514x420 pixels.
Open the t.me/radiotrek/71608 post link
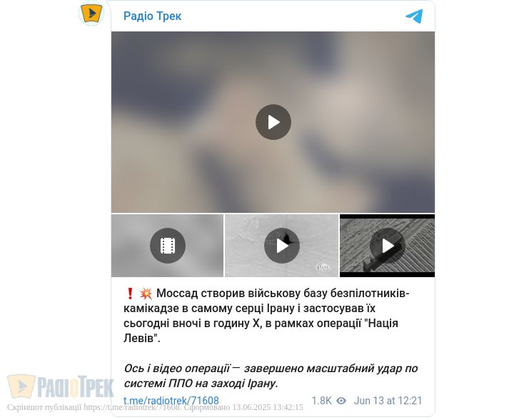(171, 401)
